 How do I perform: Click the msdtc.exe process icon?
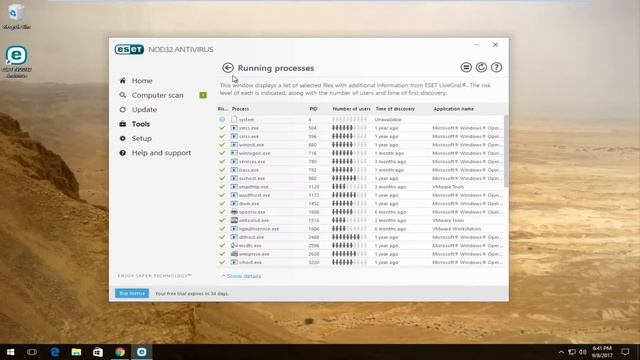tap(234, 245)
